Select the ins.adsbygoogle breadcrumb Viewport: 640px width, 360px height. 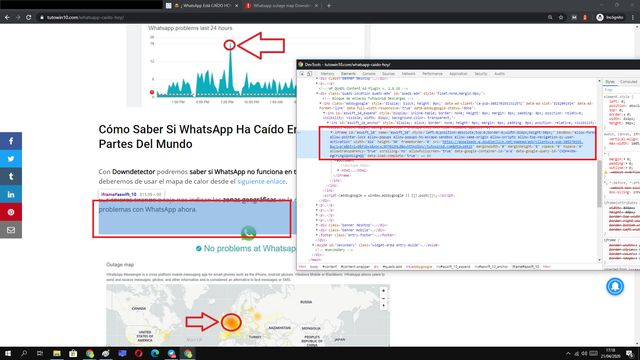[x=419, y=267]
